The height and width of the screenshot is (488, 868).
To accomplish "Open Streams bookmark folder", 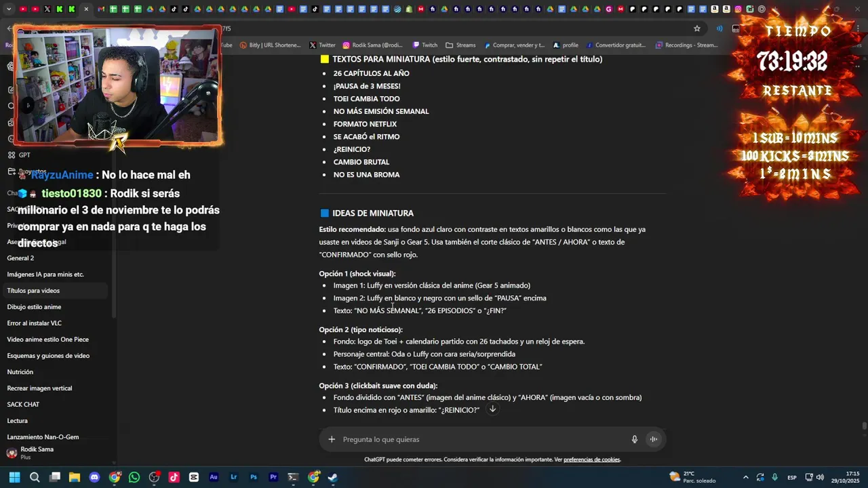I will pos(460,45).
